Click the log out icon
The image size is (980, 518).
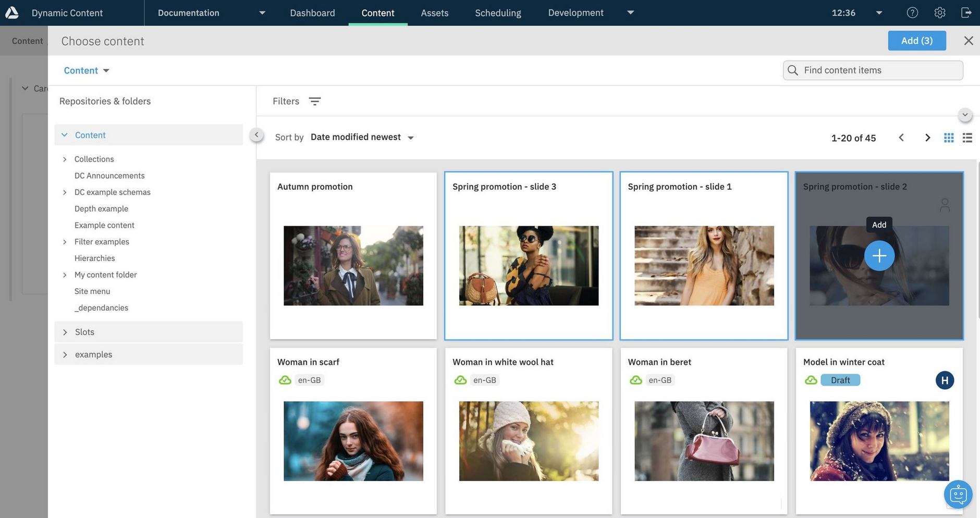(966, 13)
